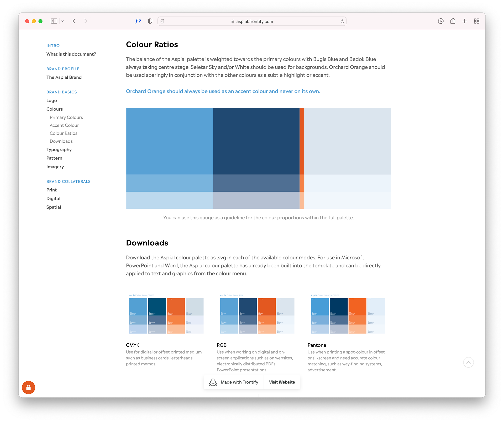The width and height of the screenshot is (504, 422).
Task: Click the aspial.frontify.com address bar
Action: pyautogui.click(x=252, y=21)
